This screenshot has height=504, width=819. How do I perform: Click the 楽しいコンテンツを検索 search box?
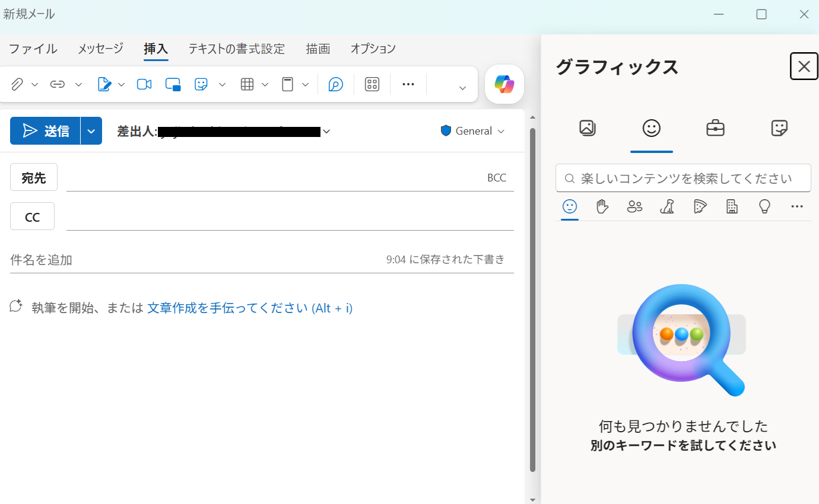point(683,178)
